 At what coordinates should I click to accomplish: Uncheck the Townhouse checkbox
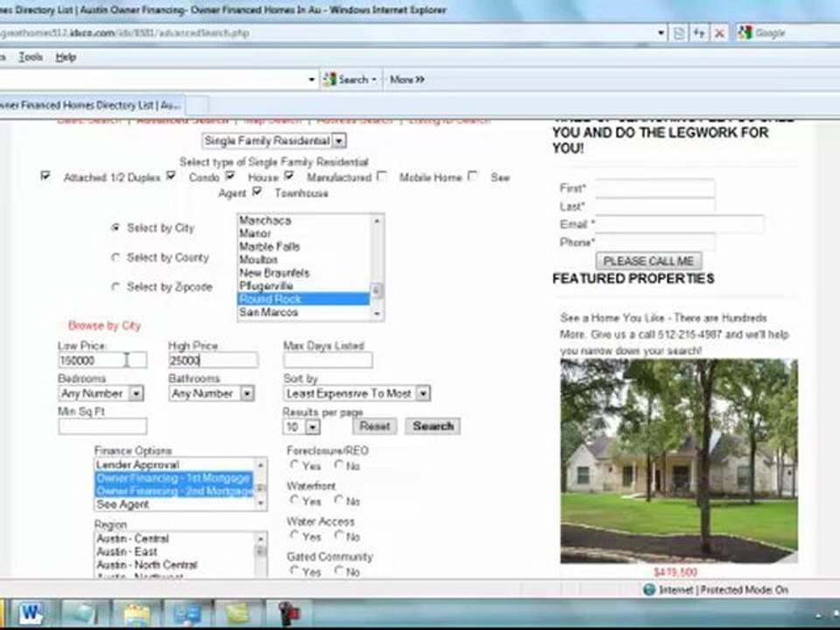pos(256,191)
